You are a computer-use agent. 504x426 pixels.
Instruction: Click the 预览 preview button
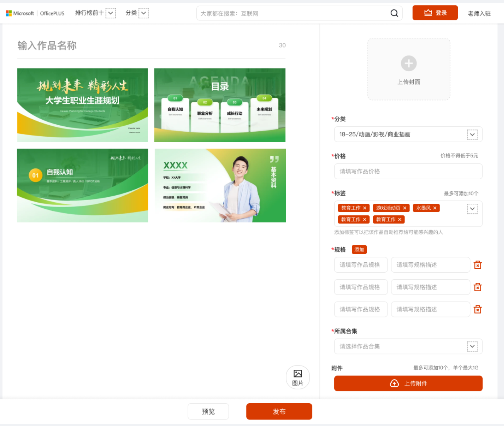coord(208,411)
